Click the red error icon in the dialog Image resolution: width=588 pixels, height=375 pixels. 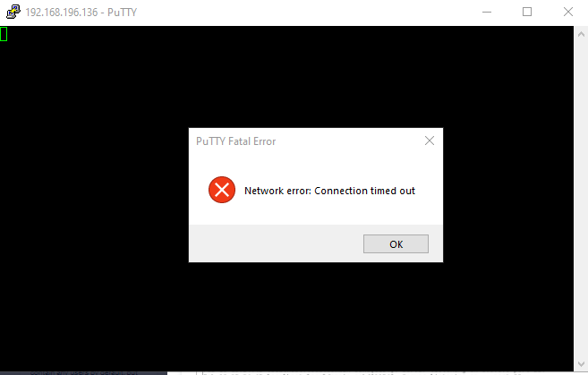(x=222, y=190)
